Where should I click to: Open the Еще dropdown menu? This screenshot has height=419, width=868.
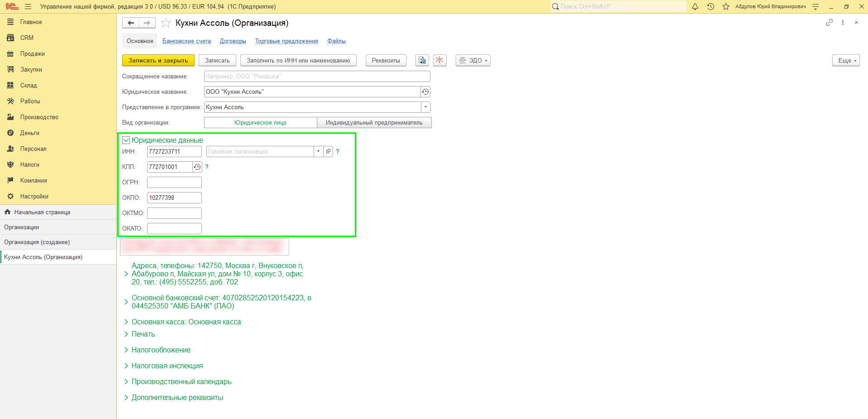point(846,60)
